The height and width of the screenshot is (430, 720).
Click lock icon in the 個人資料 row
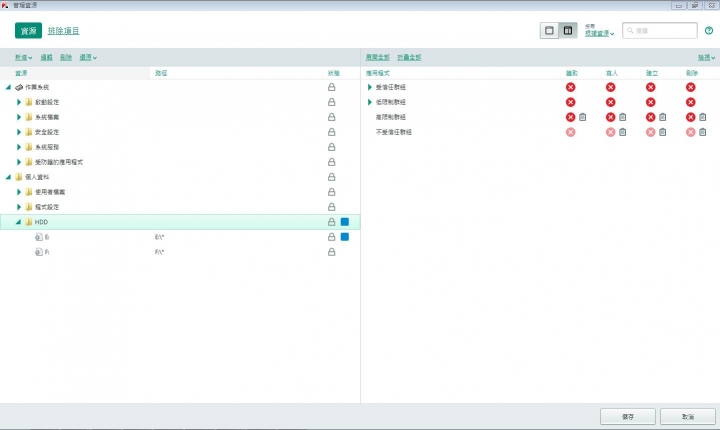click(x=331, y=177)
